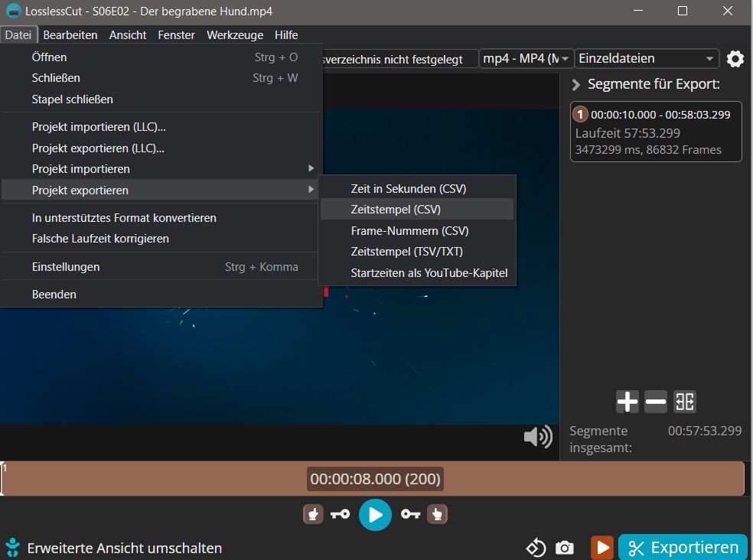Select Stapel schließen menu entry
Viewport: 753px width, 560px height.
161,99
